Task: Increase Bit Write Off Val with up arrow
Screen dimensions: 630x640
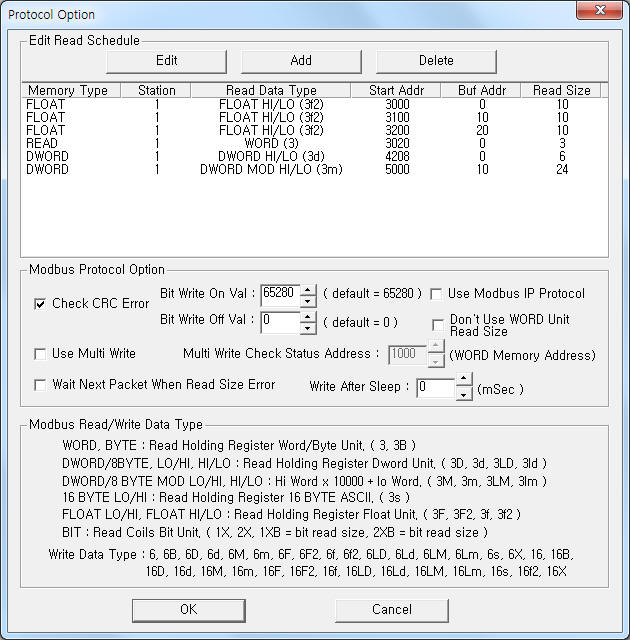Action: click(x=308, y=317)
